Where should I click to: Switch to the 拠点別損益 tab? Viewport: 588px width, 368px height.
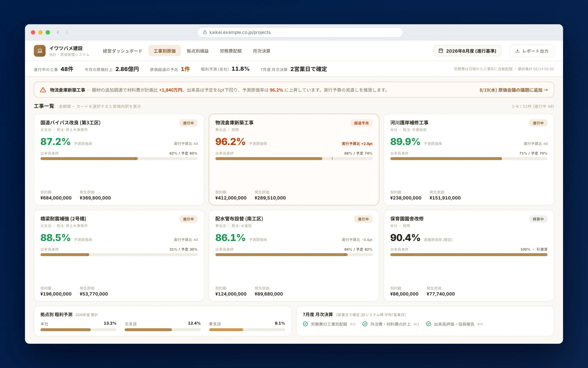(x=198, y=51)
